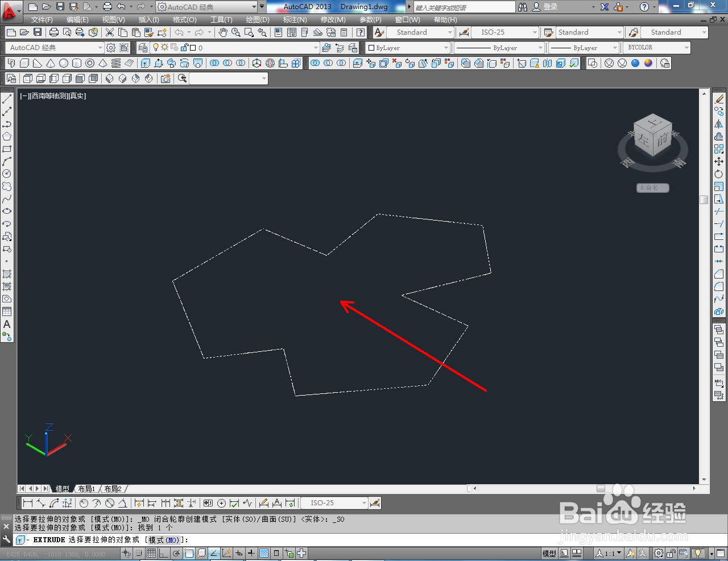Click the Help question mark icon
The width and height of the screenshot is (728, 561).
(x=644, y=7)
